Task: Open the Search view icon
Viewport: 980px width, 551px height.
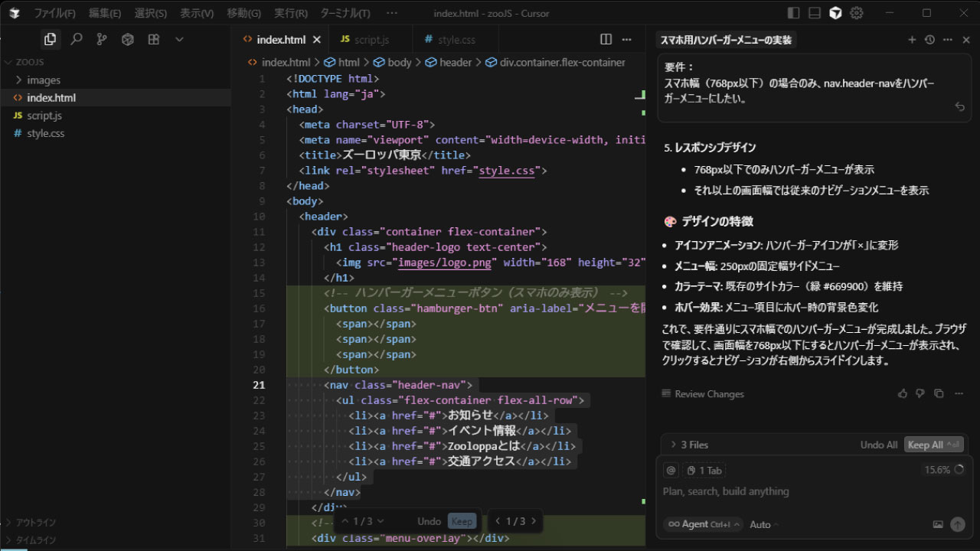Action: click(x=76, y=39)
